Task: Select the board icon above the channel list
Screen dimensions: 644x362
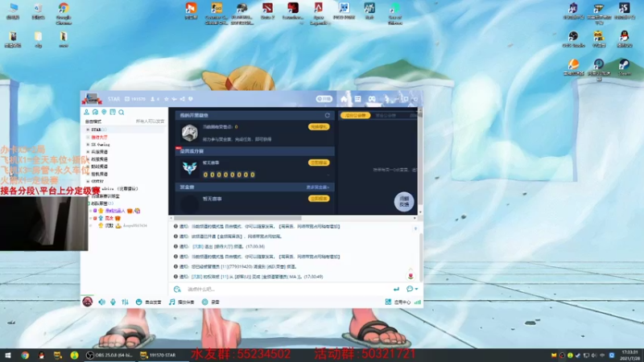Action: (113, 112)
